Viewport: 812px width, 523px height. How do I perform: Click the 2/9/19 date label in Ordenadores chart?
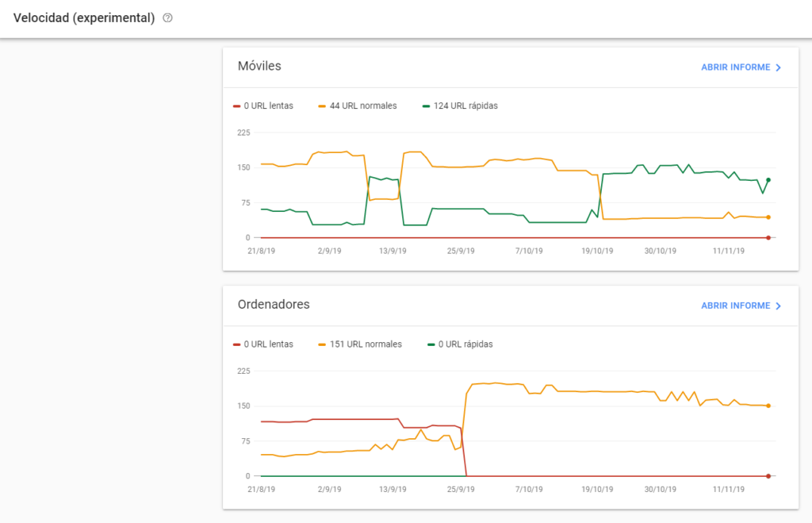tap(329, 490)
